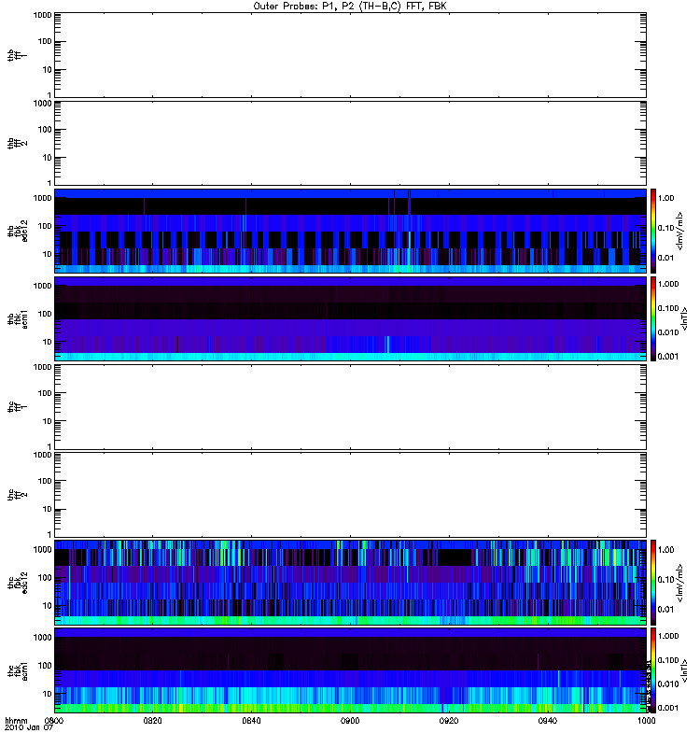Viewport: 700px width, 747px height.
Task: Click the <|mV/m|> unit label of thb edc12 color bar
Action: pyautogui.click(x=680, y=231)
